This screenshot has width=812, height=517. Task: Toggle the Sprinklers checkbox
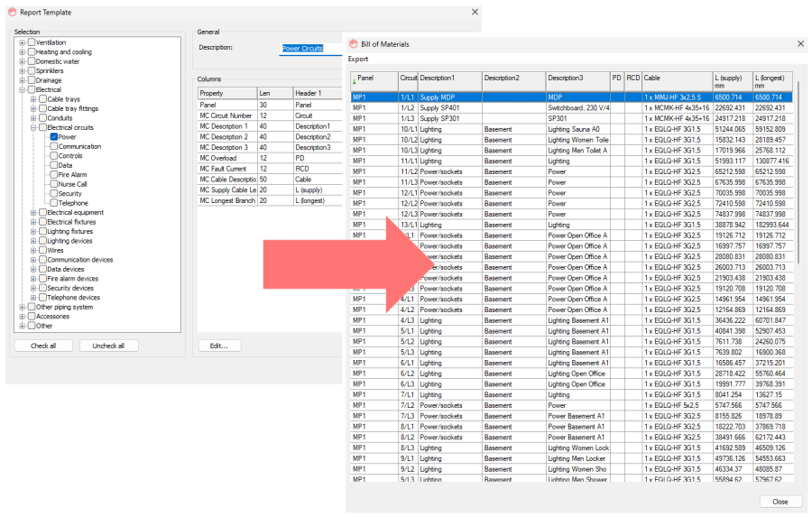tap(32, 70)
